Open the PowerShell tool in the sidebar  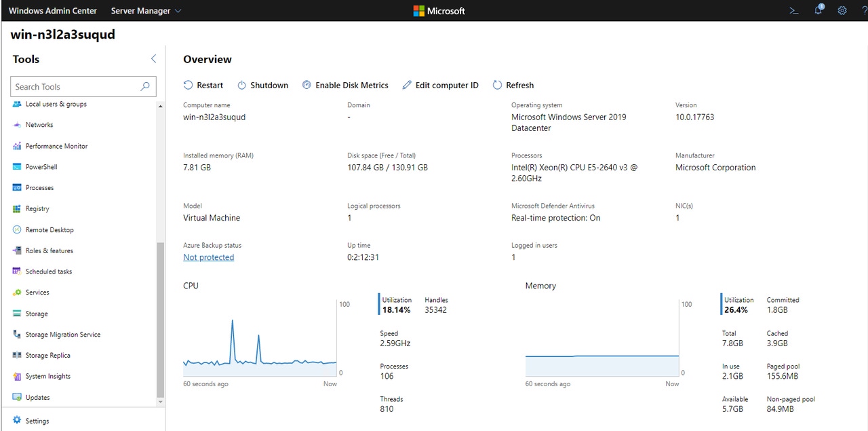(x=41, y=166)
